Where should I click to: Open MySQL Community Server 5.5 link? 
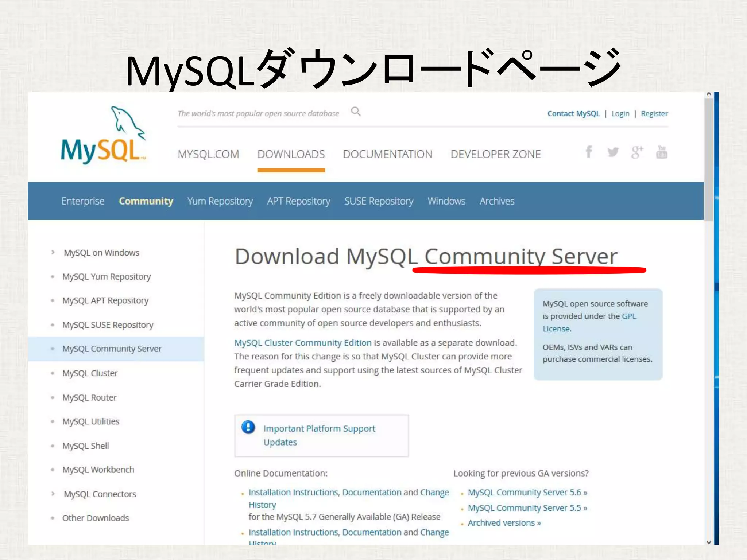click(527, 508)
